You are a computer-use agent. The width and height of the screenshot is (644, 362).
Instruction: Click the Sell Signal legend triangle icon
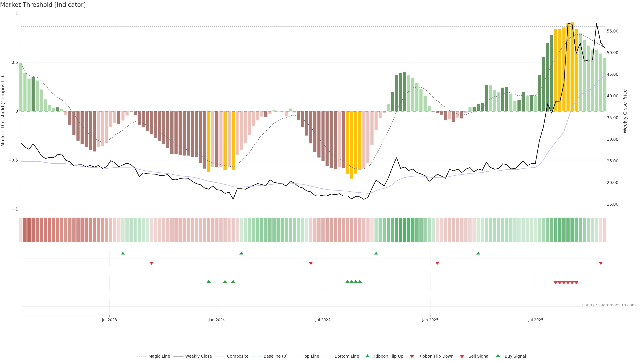click(x=462, y=356)
